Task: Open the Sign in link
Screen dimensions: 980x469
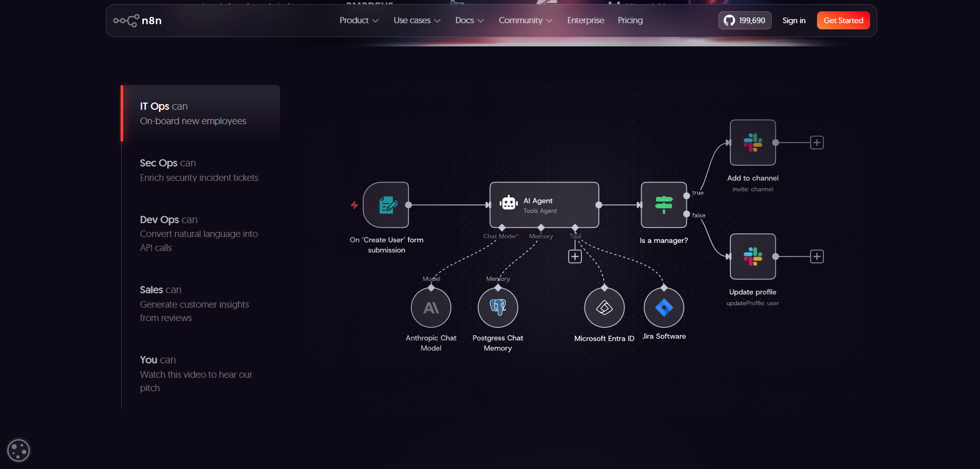Action: click(794, 21)
